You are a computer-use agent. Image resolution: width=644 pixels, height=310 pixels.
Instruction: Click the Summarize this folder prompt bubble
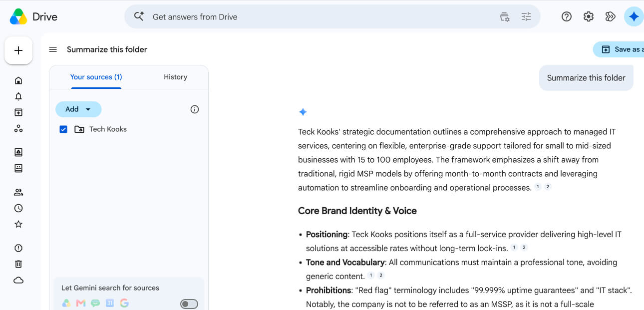[x=586, y=78]
